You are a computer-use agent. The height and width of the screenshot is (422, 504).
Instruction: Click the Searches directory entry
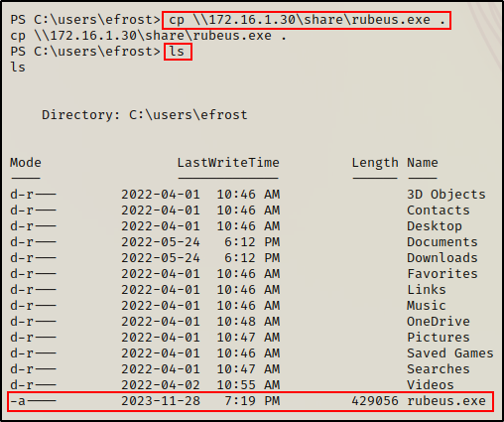coord(439,369)
